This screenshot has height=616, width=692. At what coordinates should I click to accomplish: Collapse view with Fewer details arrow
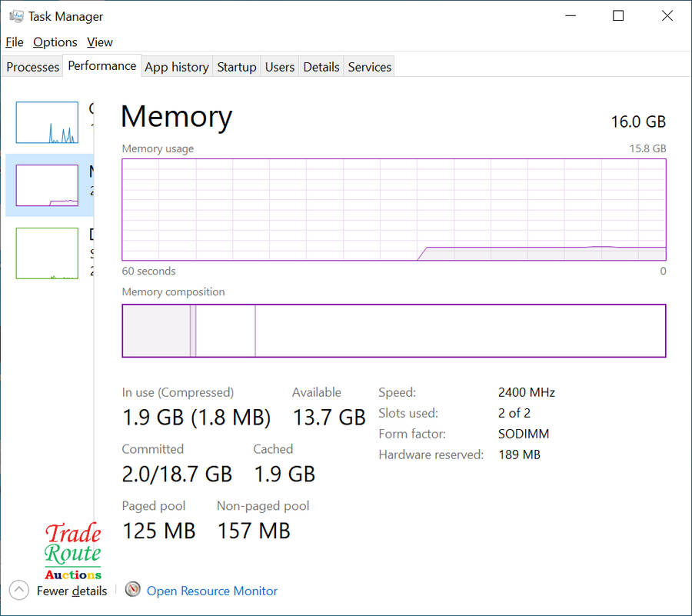[x=19, y=591]
